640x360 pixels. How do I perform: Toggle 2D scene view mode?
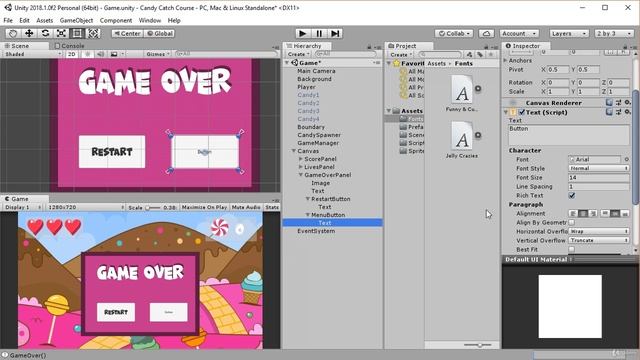(x=72, y=54)
